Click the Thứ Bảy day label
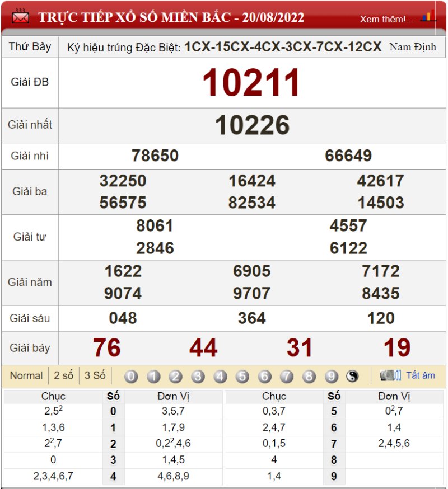 [30, 47]
